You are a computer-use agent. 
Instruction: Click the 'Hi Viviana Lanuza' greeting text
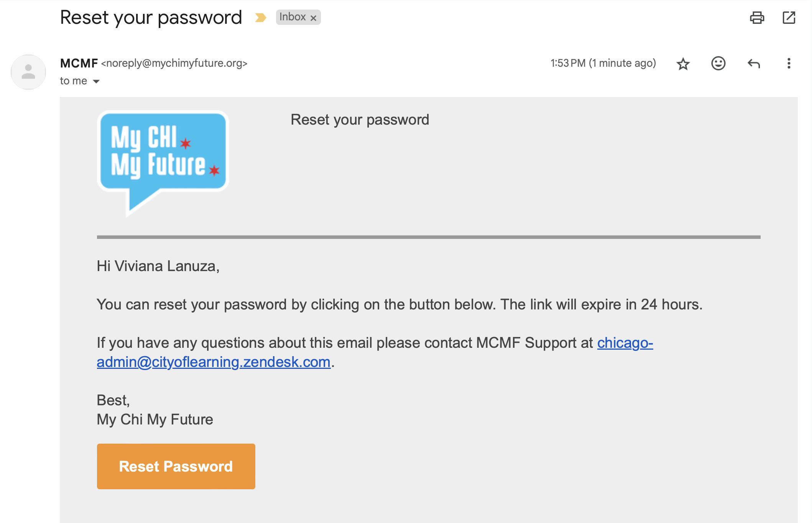158,266
